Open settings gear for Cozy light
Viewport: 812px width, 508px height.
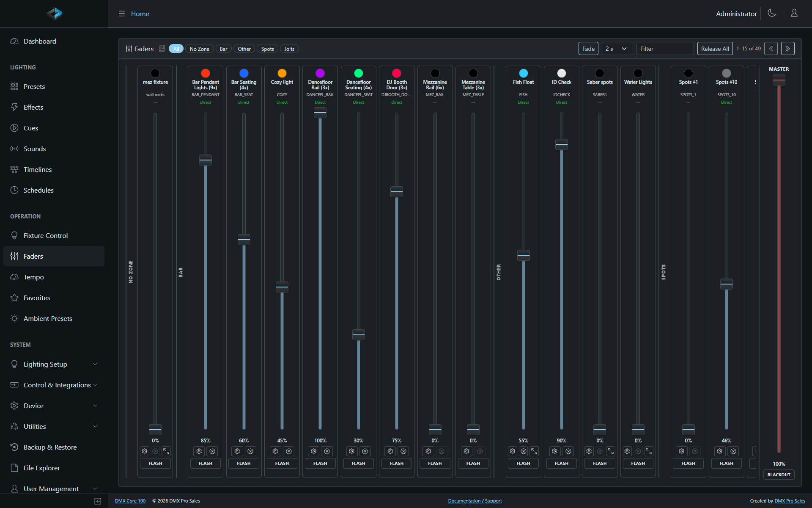point(275,451)
